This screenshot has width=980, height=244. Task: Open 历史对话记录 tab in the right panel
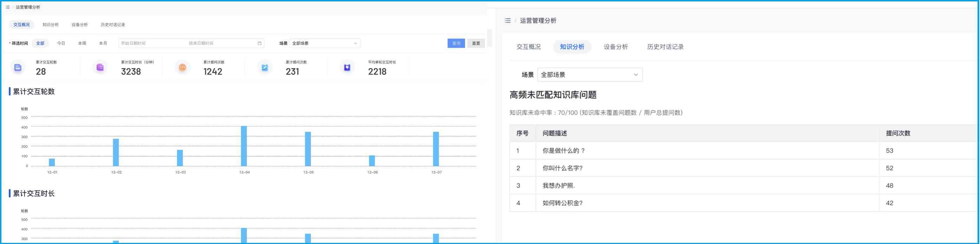(665, 47)
